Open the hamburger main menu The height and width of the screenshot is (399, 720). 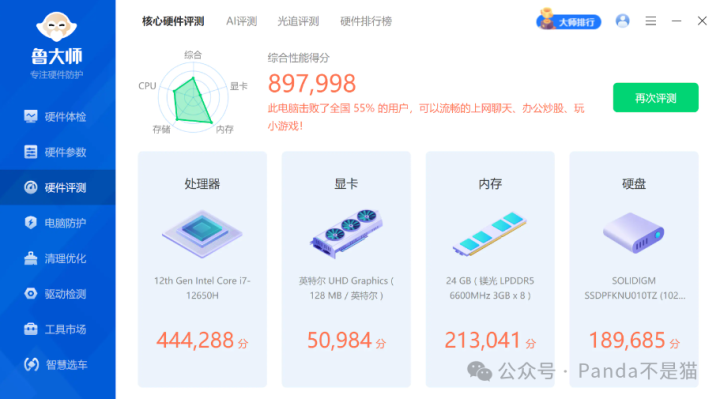pos(650,21)
